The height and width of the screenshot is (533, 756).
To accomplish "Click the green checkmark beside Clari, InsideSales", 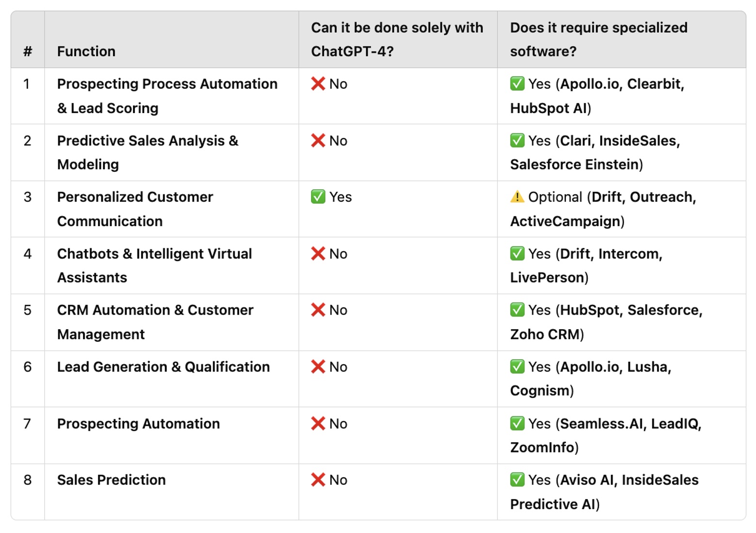I will pos(517,141).
